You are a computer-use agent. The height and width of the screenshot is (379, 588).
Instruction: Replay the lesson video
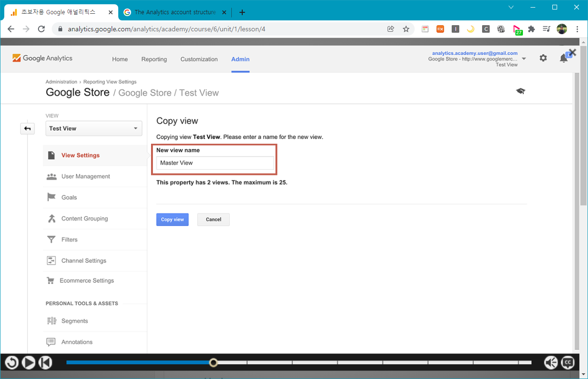tap(12, 363)
